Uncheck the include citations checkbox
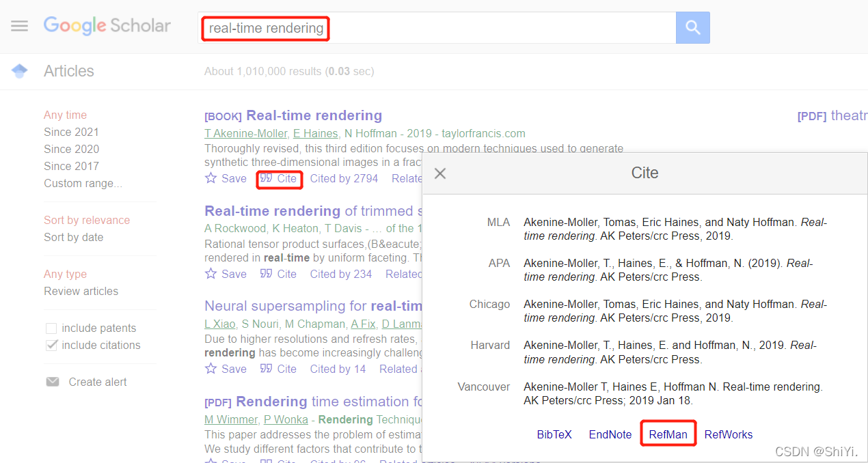This screenshot has height=463, width=868. click(51, 345)
